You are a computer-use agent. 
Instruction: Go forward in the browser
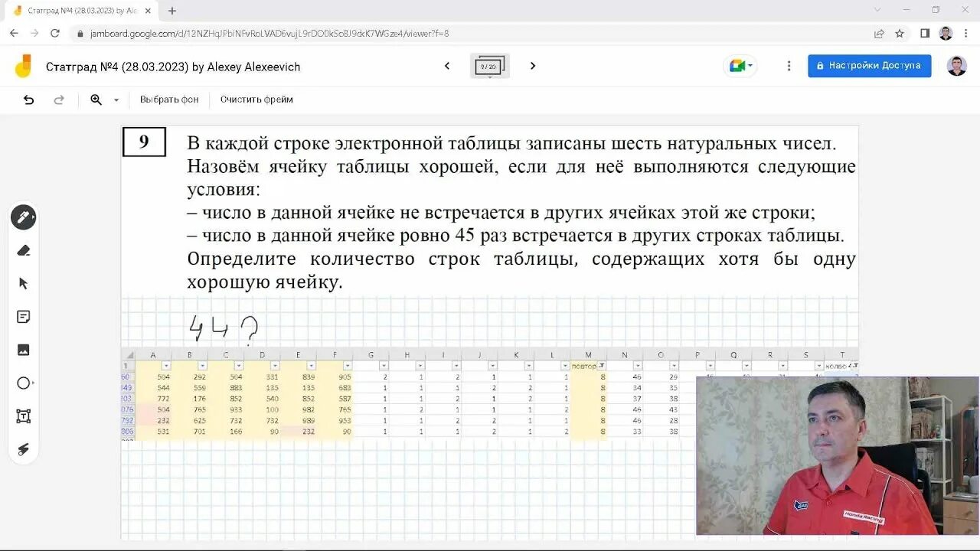click(x=34, y=34)
